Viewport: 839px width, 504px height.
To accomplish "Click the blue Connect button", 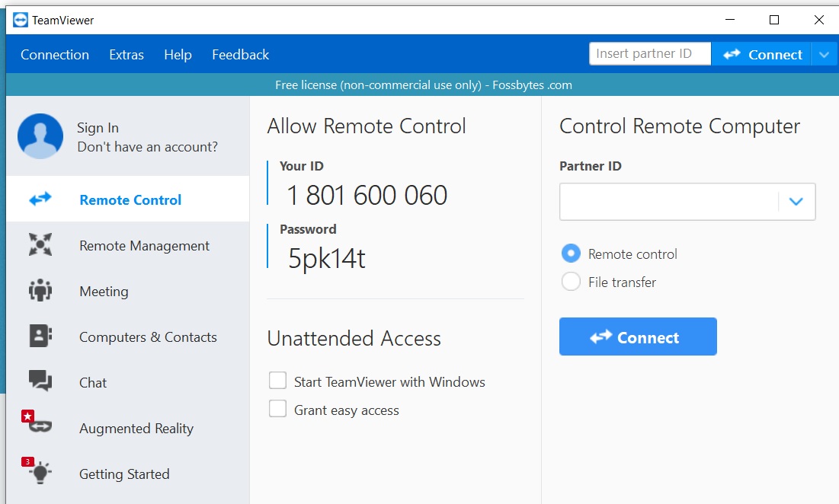I will 638,336.
